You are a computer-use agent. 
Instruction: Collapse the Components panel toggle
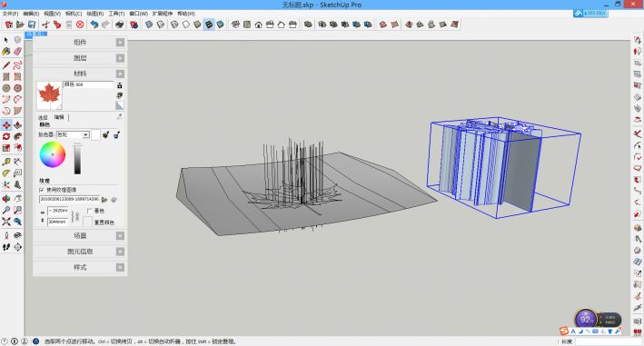click(x=120, y=43)
